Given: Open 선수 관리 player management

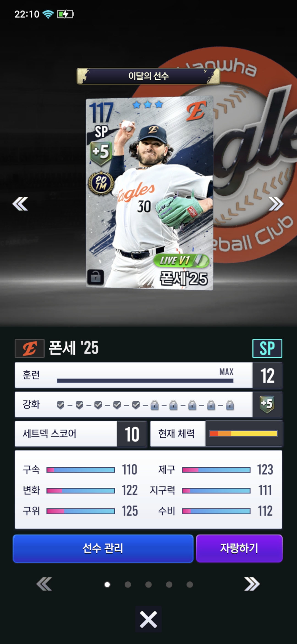Looking at the screenshot, I should point(103,549).
